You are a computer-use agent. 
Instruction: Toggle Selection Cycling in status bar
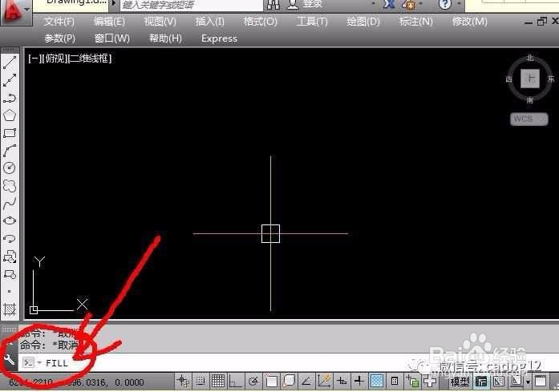[412, 382]
